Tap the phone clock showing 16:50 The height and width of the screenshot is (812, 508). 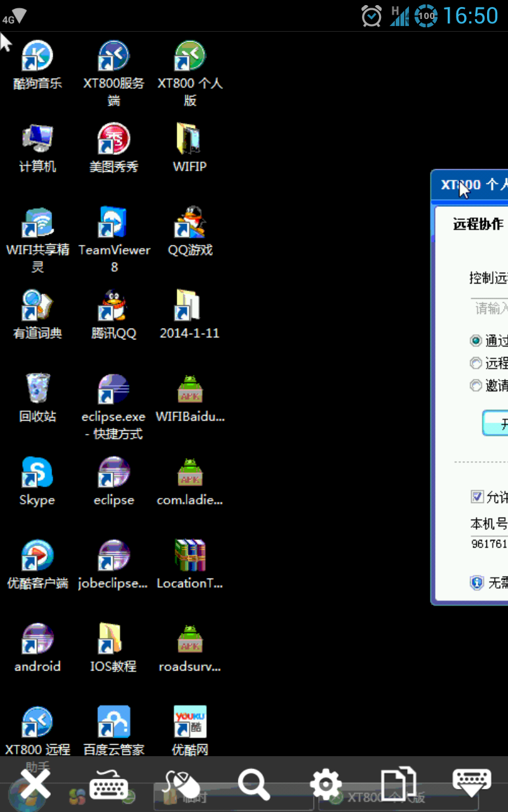(471, 16)
